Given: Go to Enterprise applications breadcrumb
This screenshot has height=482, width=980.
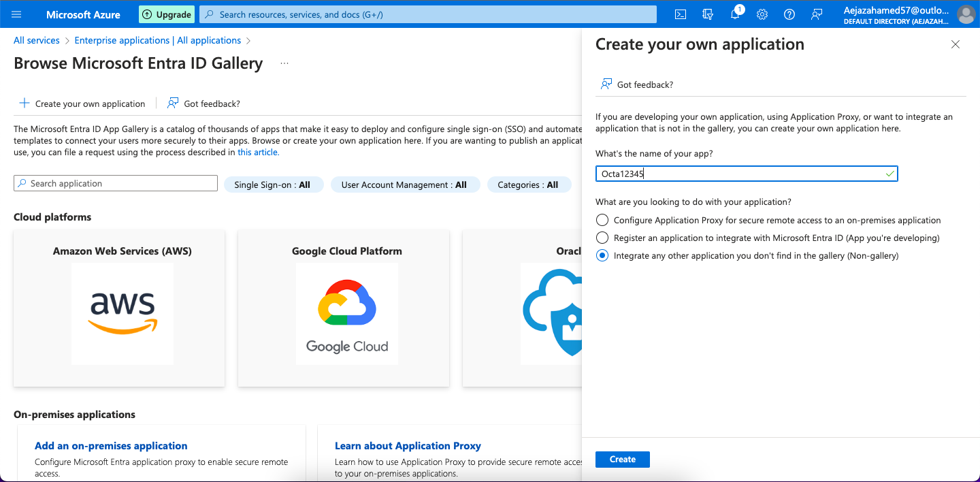Looking at the screenshot, I should [x=158, y=40].
